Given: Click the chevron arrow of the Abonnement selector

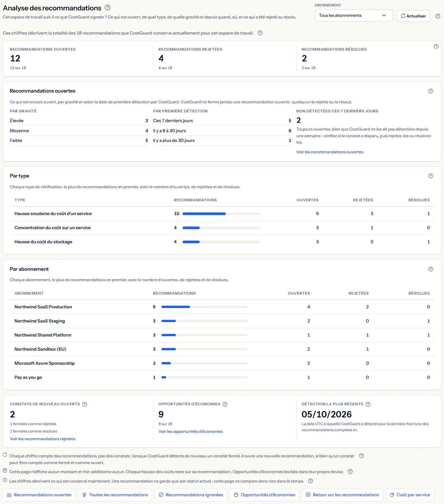Looking at the screenshot, I should click(384, 15).
